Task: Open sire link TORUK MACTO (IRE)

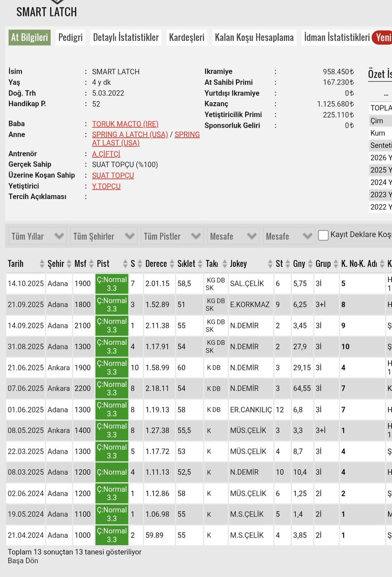Action: (125, 124)
